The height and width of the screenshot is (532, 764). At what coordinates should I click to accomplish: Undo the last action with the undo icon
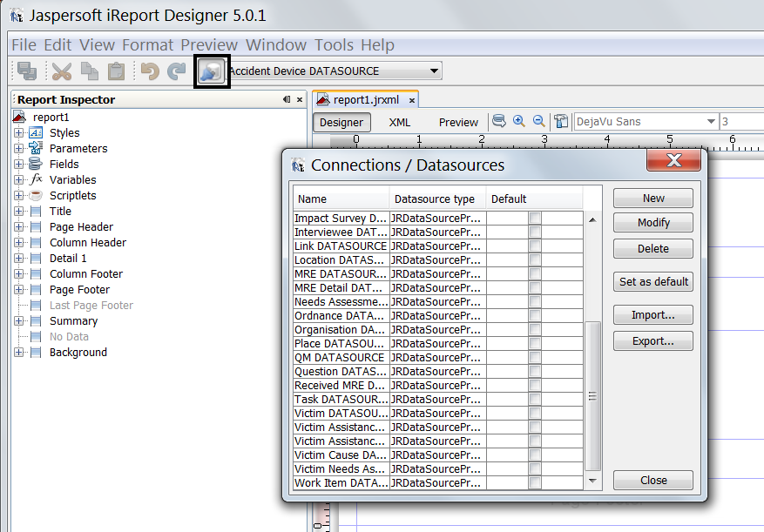tap(150, 71)
